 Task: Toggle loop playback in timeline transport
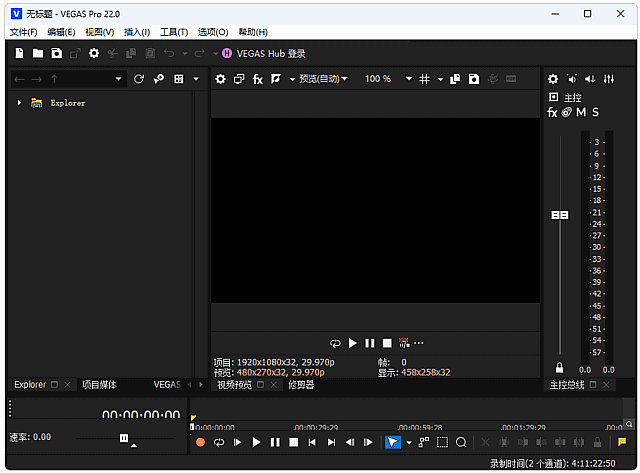219,442
